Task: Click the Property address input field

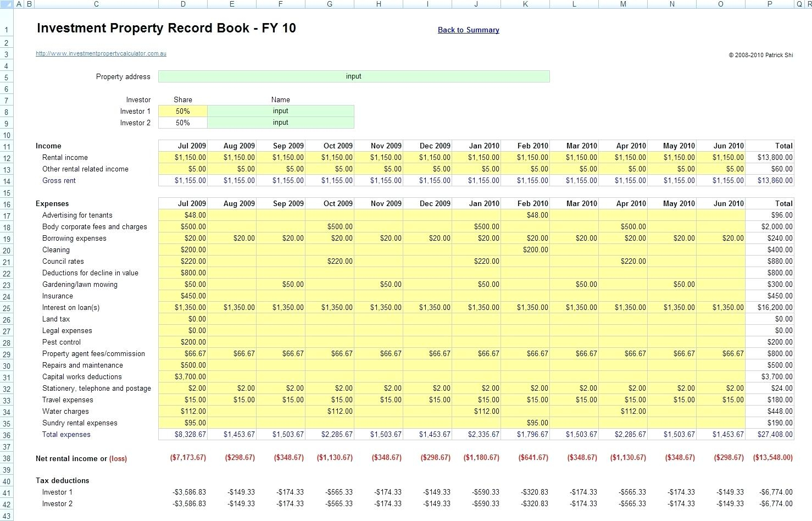Action: click(x=353, y=76)
